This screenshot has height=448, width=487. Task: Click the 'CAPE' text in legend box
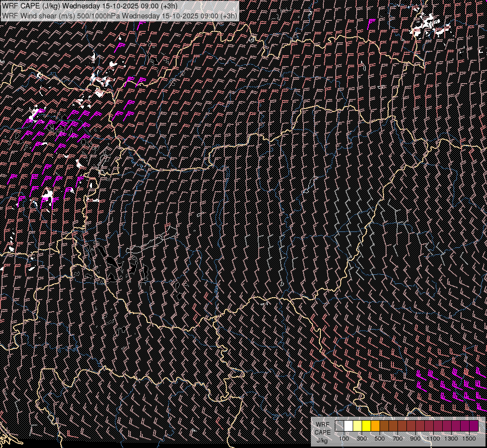322,433
